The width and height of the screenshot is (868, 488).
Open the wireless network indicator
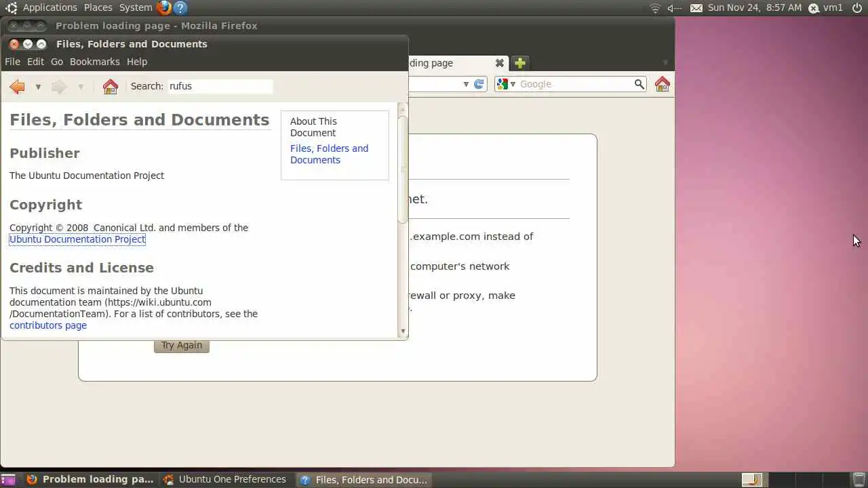[x=655, y=8]
